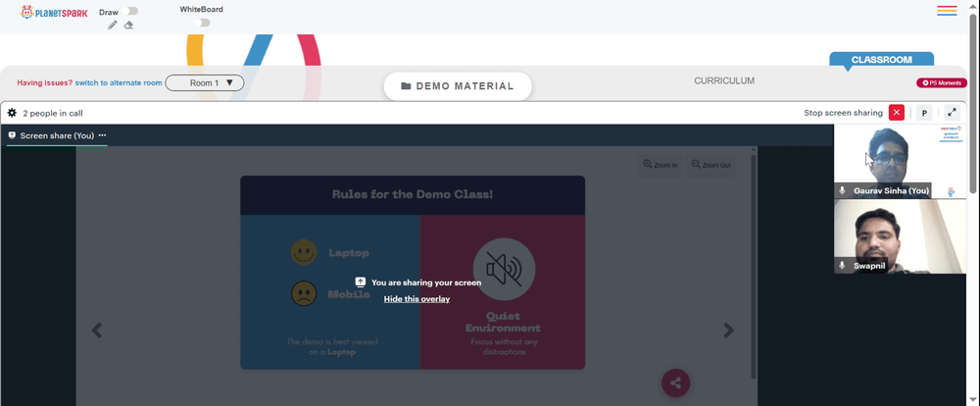Switch to the Curriculum tab
Viewport: 980px width, 406px height.
[724, 80]
